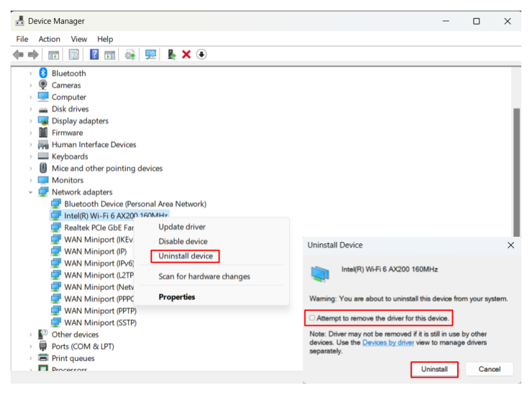The width and height of the screenshot is (532, 399).
Task: Collapse the Network adapters category
Action: [31, 192]
